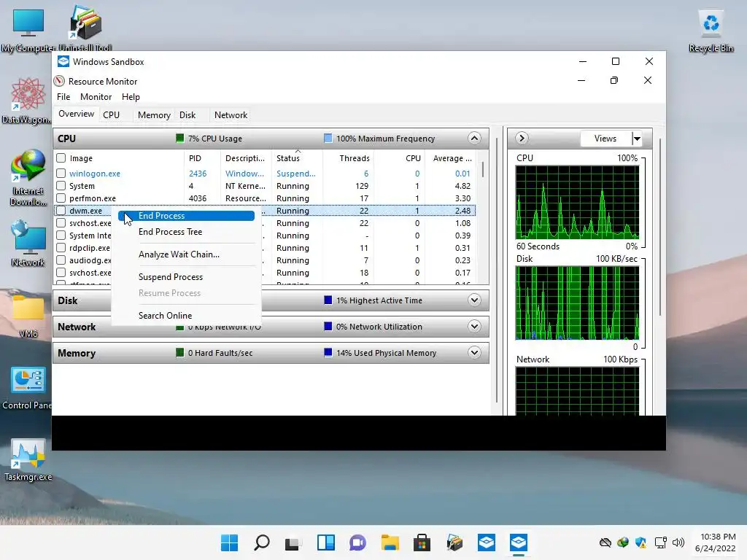This screenshot has width=747, height=560.
Task: Tick checkbox for svchost.exe with 1.08 average
Action: pyautogui.click(x=61, y=223)
